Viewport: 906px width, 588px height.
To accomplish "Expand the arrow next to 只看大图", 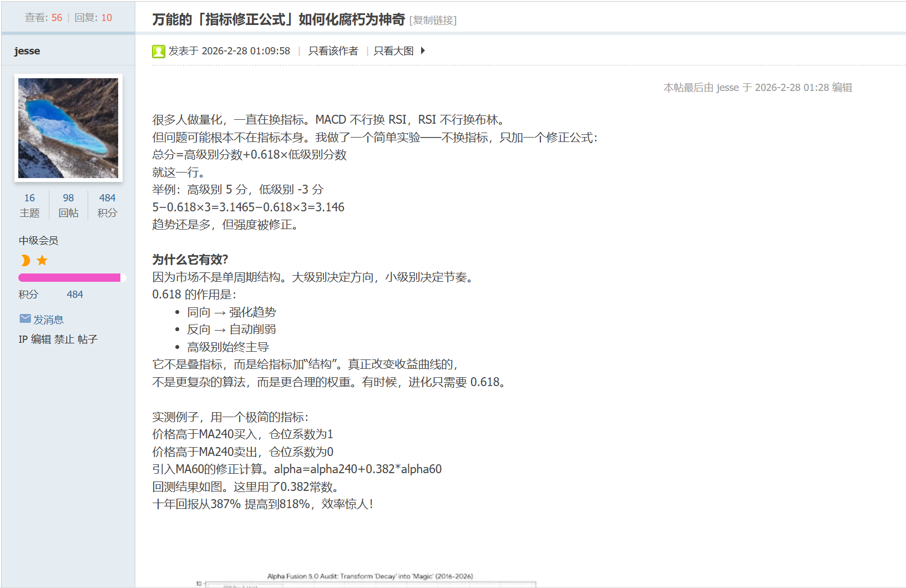I will coord(423,50).
